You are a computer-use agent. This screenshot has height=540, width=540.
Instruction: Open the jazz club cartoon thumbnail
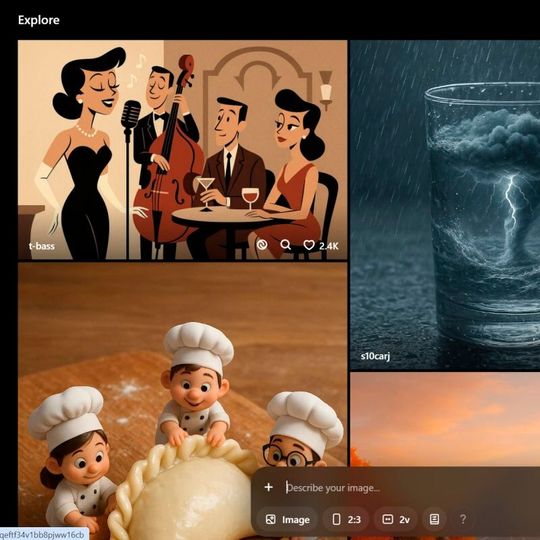pos(183,150)
